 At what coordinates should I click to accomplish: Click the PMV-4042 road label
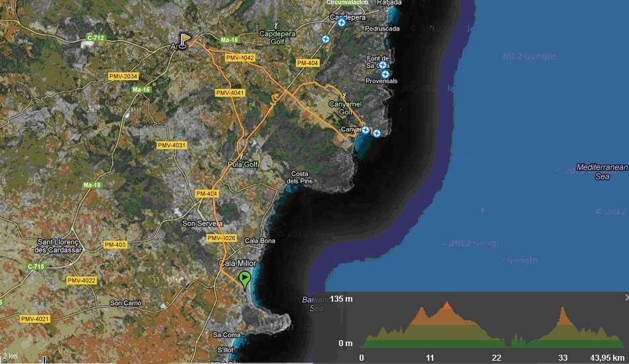coord(240,58)
